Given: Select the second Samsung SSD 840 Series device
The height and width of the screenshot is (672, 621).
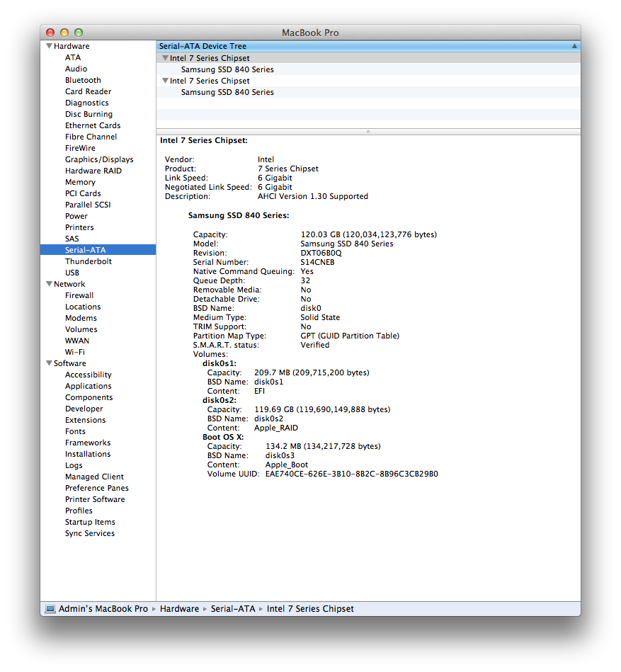Looking at the screenshot, I should 227,92.
